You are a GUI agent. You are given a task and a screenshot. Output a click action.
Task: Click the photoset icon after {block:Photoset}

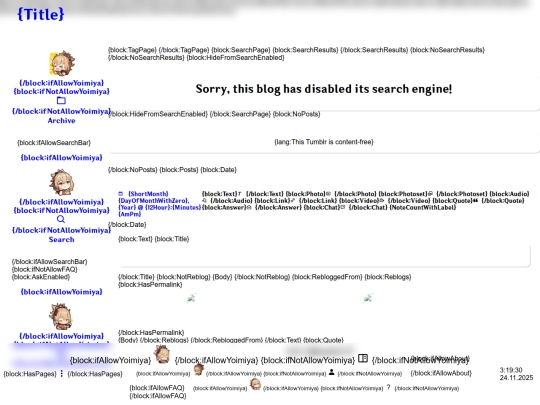coord(430,194)
